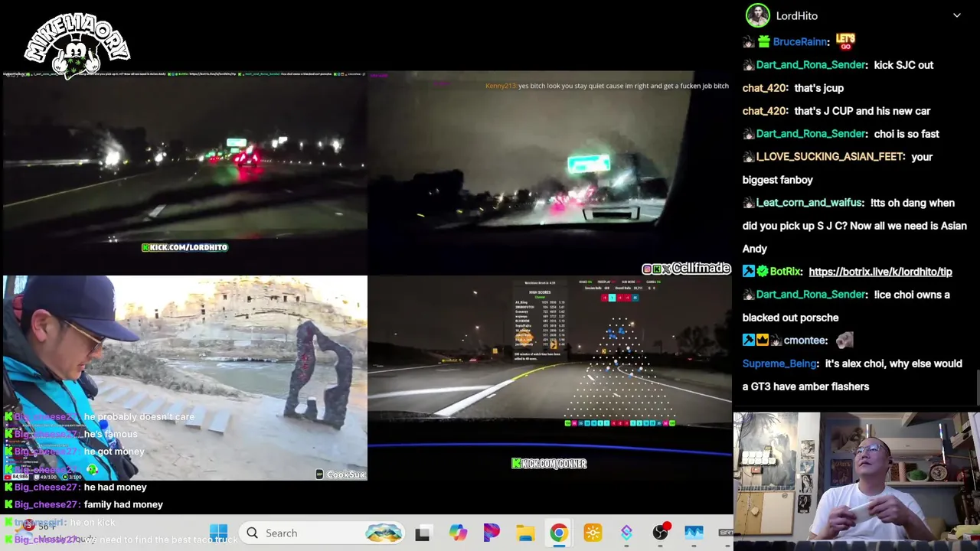The image size is (980, 551).
Task: Select the CookSux IRL stream panel
Action: point(185,378)
